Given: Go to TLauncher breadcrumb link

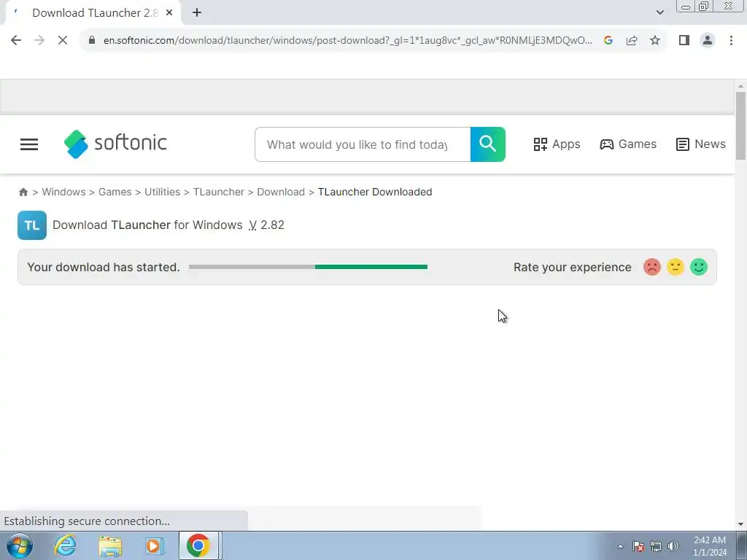Looking at the screenshot, I should [x=219, y=192].
